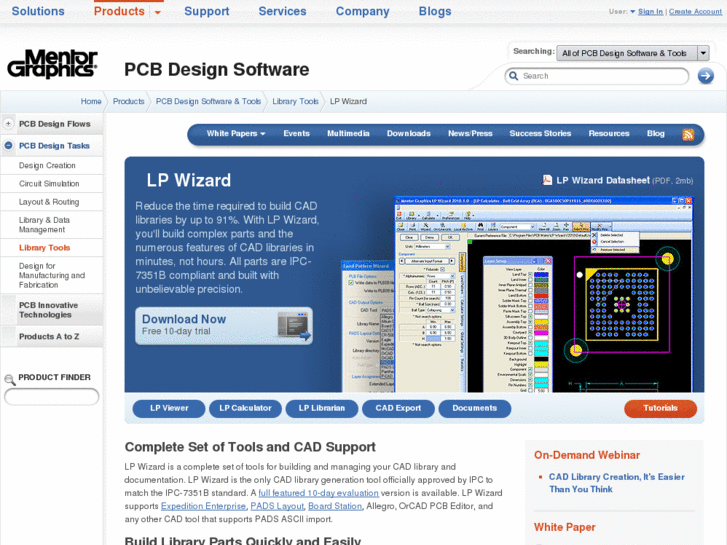Open the Events tab

[296, 134]
